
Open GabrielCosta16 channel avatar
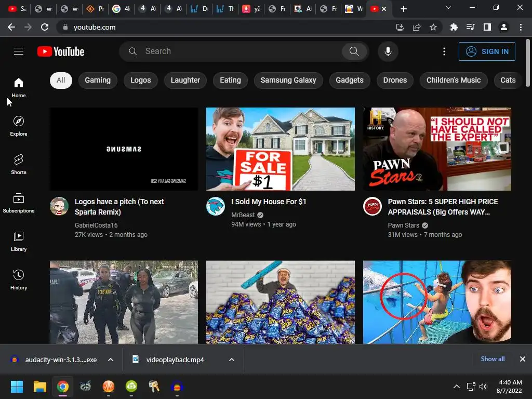click(x=59, y=206)
